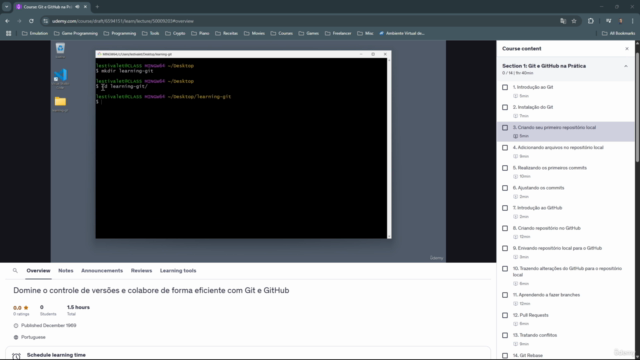Switch to the Notes tab
This screenshot has width=640, height=360.
click(66, 271)
